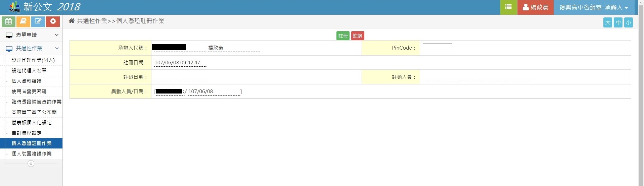644x186 pixels.
Task: Open the blue edit pencil icon tab
Action: click(38, 21)
